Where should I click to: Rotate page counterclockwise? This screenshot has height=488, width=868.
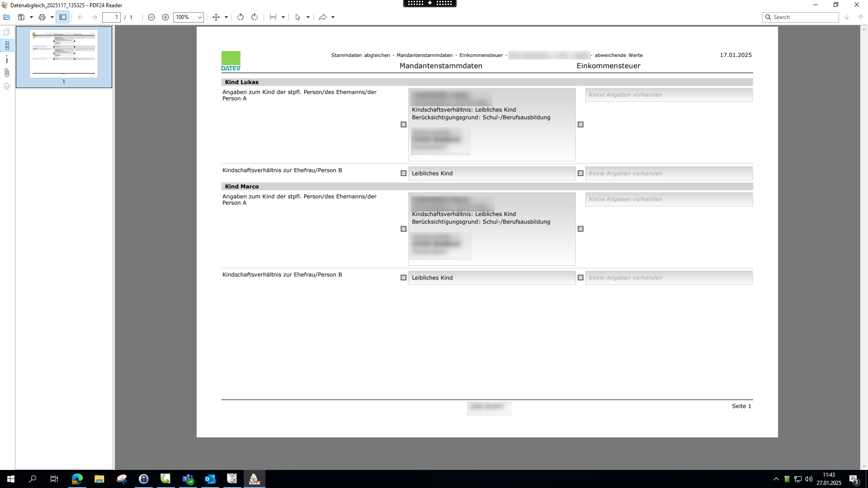point(241,17)
